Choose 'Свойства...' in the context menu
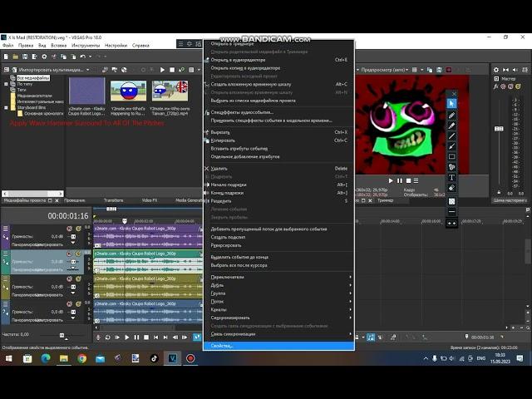Viewport: 532px width, 399px height. [x=279, y=346]
